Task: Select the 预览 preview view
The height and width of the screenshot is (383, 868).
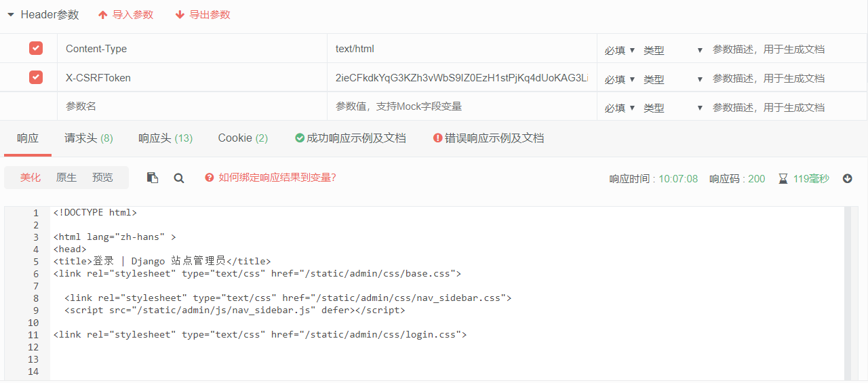Action: (102, 178)
